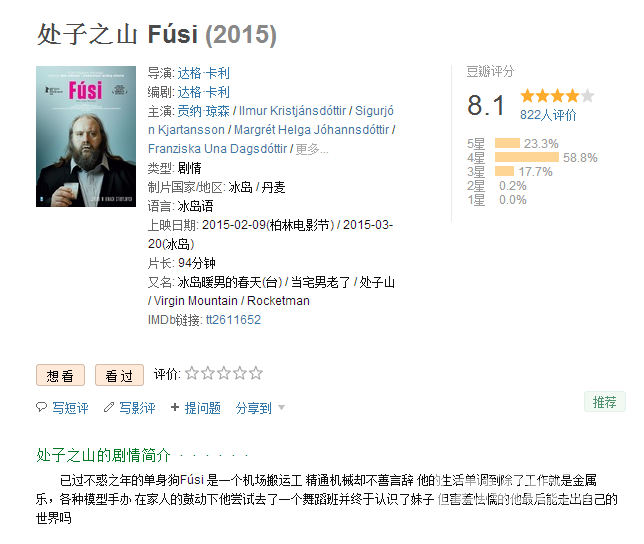The height and width of the screenshot is (544, 644).
Task: Rate the film four stars
Action: (x=240, y=373)
